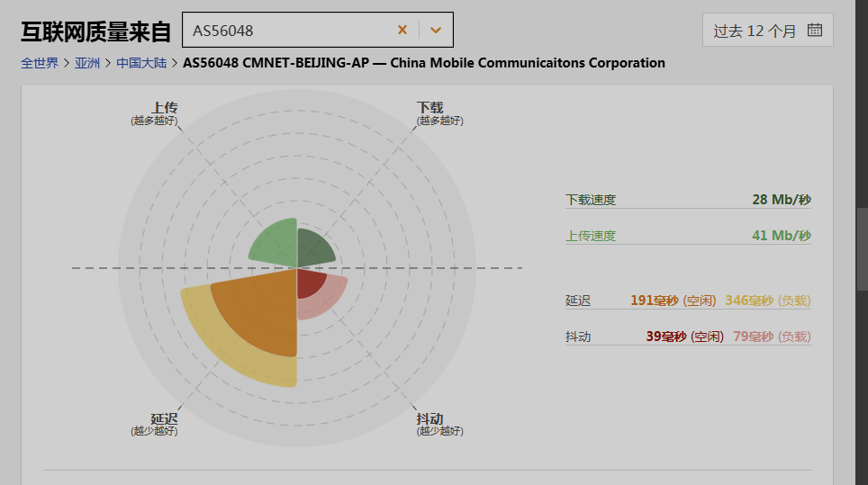Clear the AS56048 selection with the X icon
Image resolution: width=868 pixels, height=485 pixels.
(x=402, y=30)
